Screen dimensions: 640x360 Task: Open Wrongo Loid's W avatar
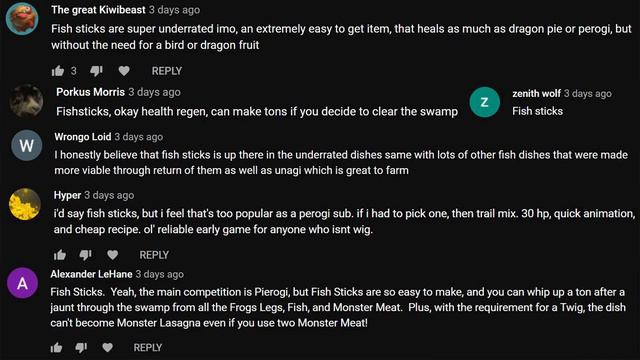[27, 145]
